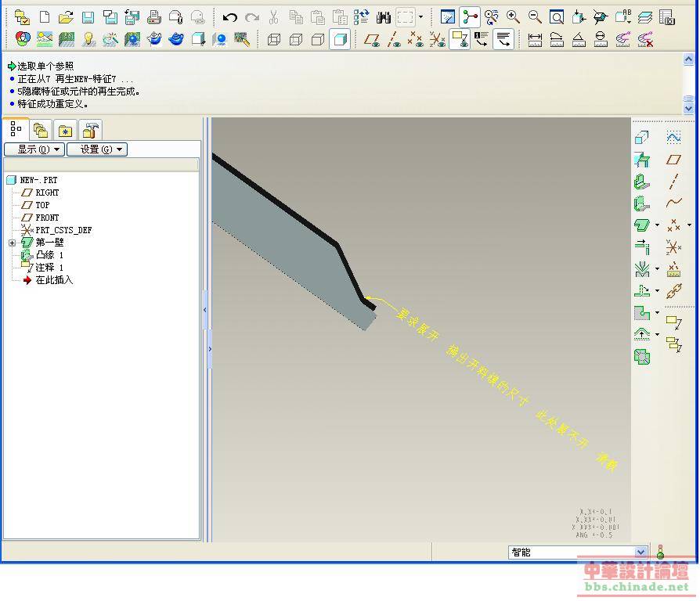
Task: Open the 智能 selection filter dropdown
Action: [640, 552]
